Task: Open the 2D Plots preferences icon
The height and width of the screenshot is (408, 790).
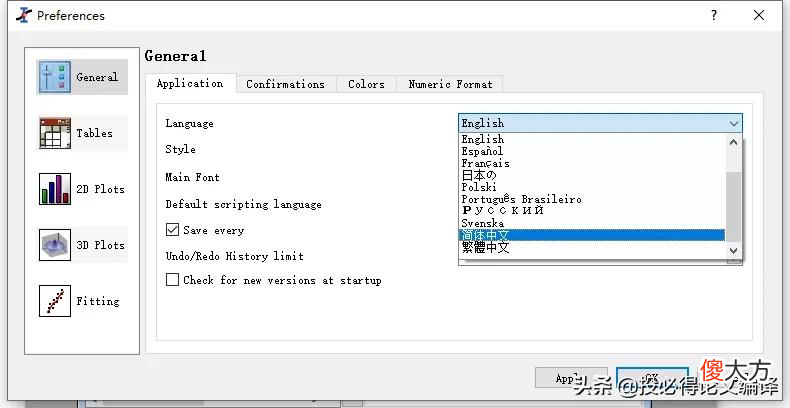Action: point(54,189)
